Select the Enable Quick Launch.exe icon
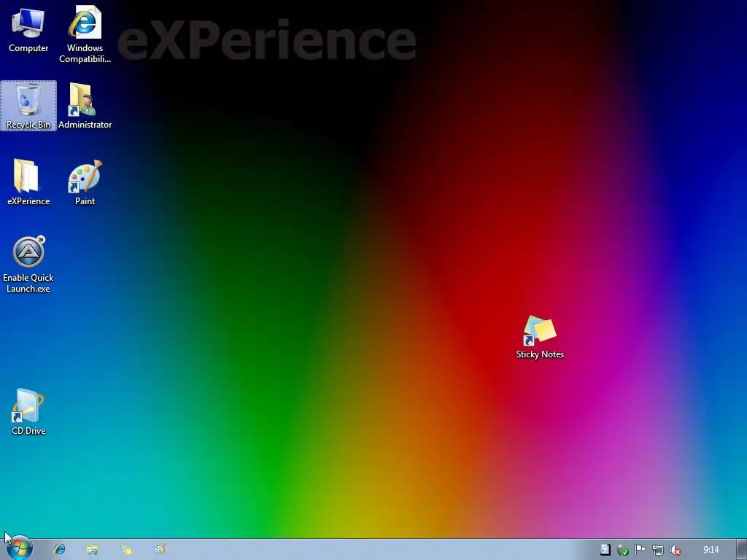 pyautogui.click(x=28, y=264)
